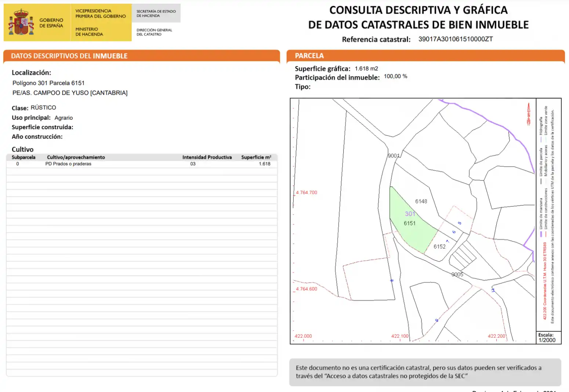This screenshot has width=569, height=392.
Task: Select the catastral reference 39017A301061510000ZT
Action: 456,39
